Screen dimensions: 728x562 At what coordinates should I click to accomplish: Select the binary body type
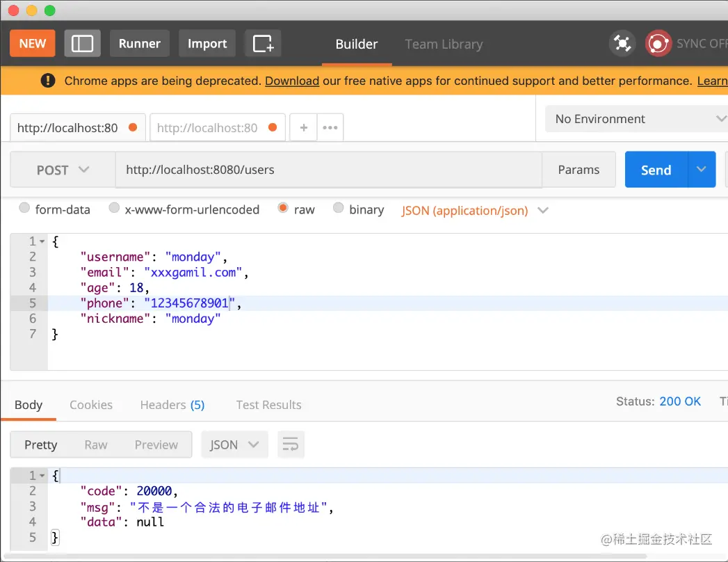coord(339,207)
